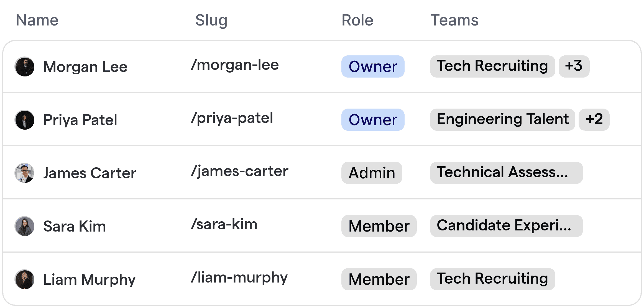The image size is (644, 308).
Task: Select James Carter's Admin role badge
Action: [x=372, y=173]
